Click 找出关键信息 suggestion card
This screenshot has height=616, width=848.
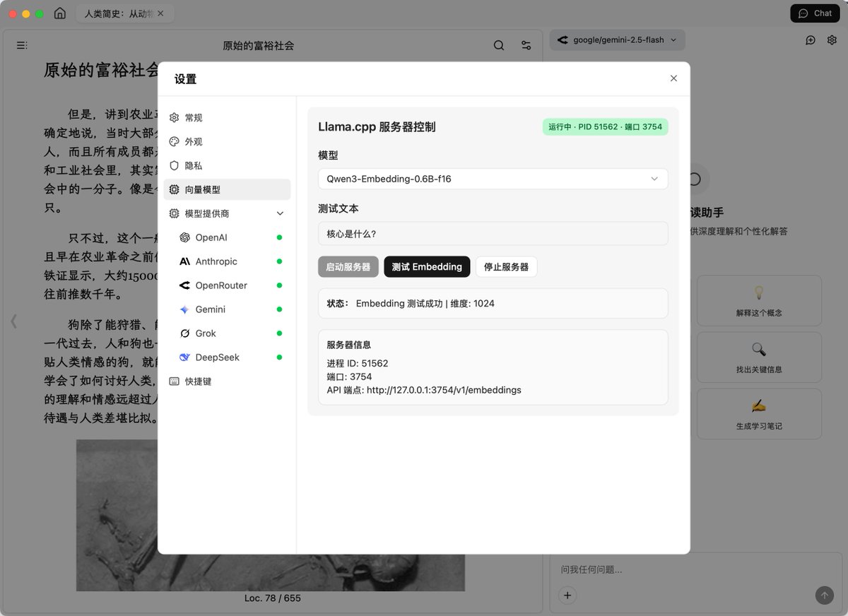[759, 357]
